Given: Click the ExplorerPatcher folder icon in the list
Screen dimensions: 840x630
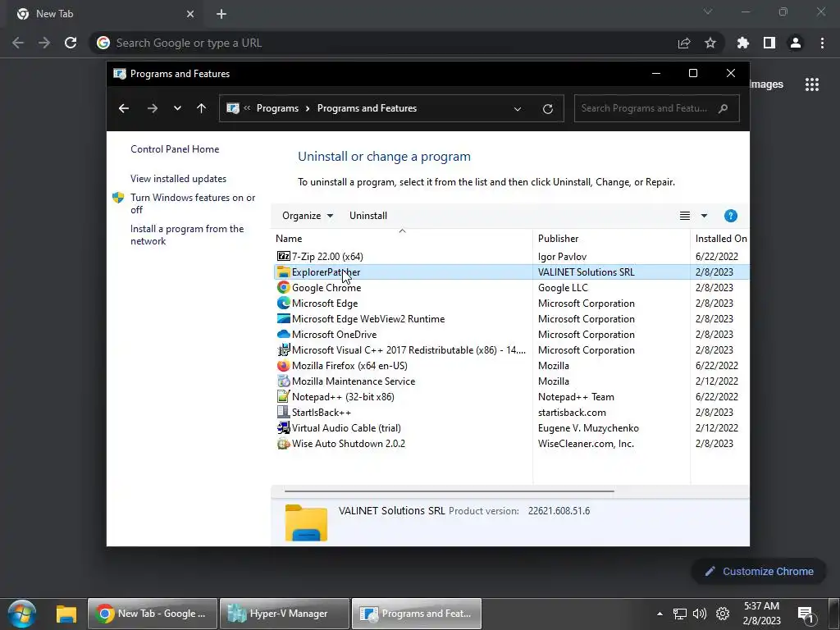Looking at the screenshot, I should 283,272.
